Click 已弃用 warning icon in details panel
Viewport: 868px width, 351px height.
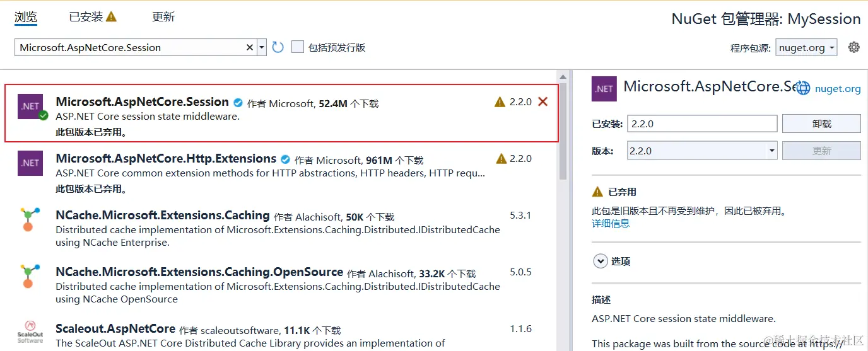[x=597, y=192]
